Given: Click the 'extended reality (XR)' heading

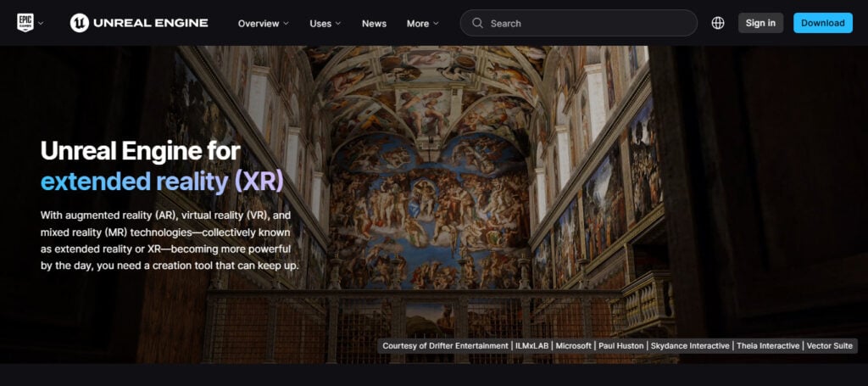Looking at the screenshot, I should click(162, 182).
